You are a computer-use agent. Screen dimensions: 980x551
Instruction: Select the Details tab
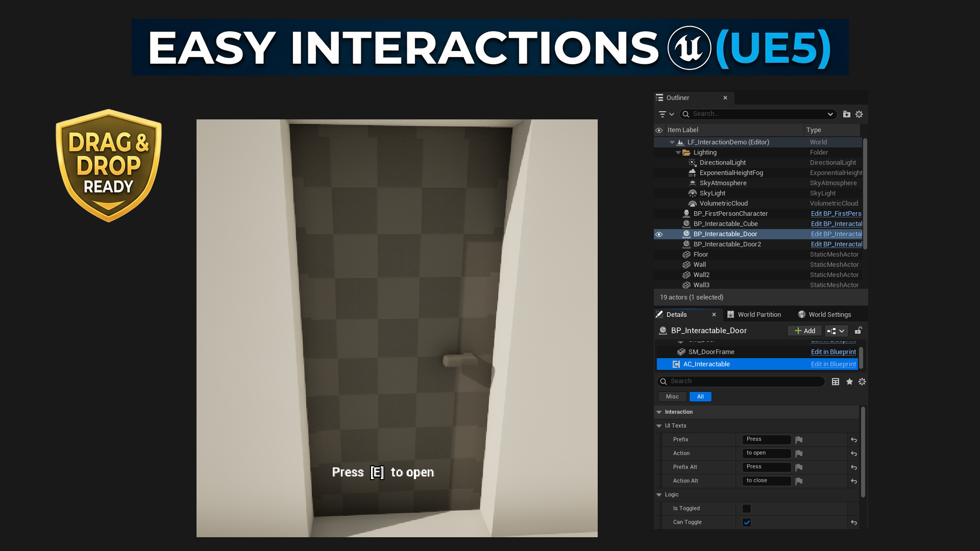(676, 315)
